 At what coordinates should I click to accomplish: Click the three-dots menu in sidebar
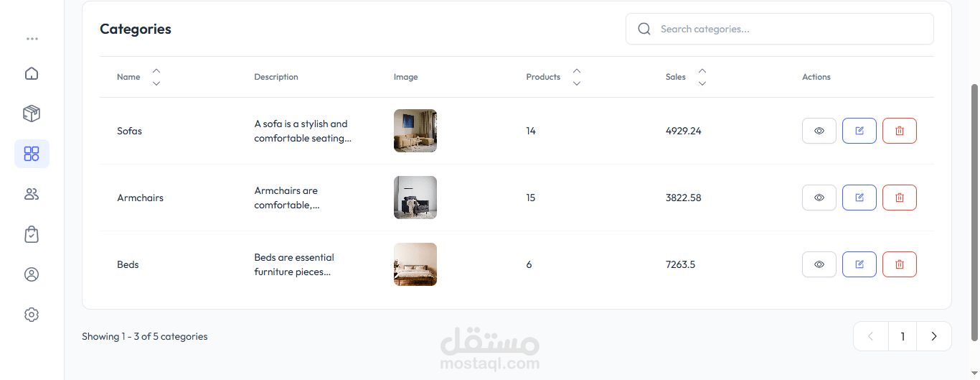(32, 39)
